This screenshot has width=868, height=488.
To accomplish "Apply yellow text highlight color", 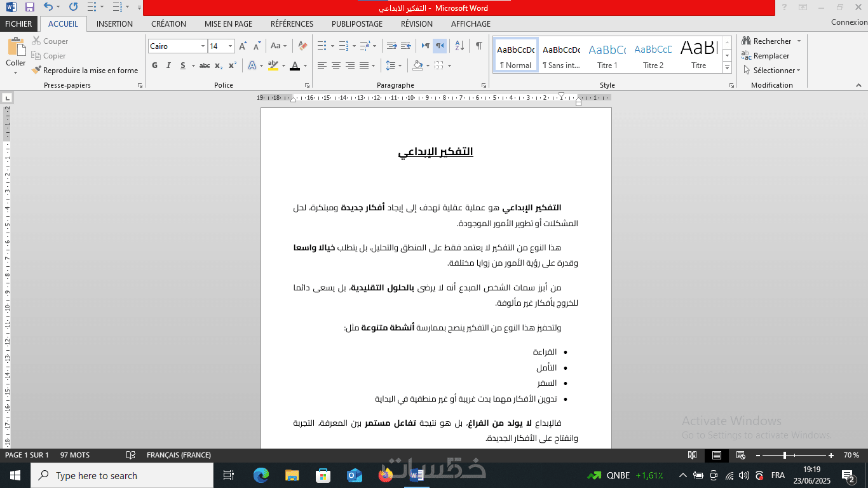I will [273, 65].
